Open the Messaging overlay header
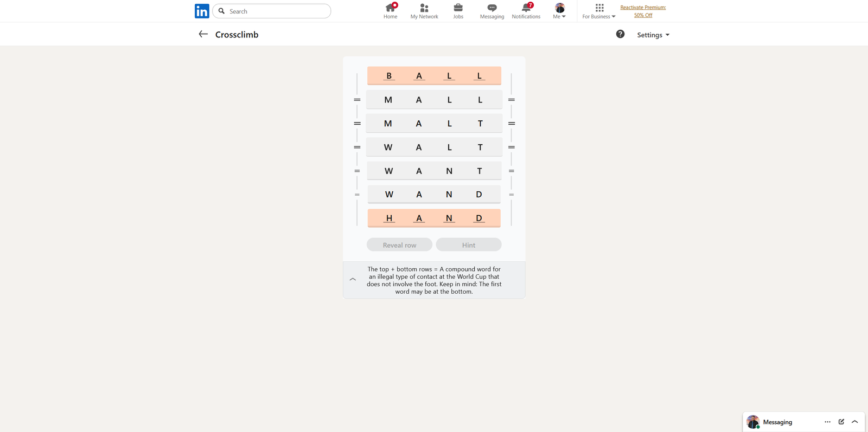 point(803,422)
